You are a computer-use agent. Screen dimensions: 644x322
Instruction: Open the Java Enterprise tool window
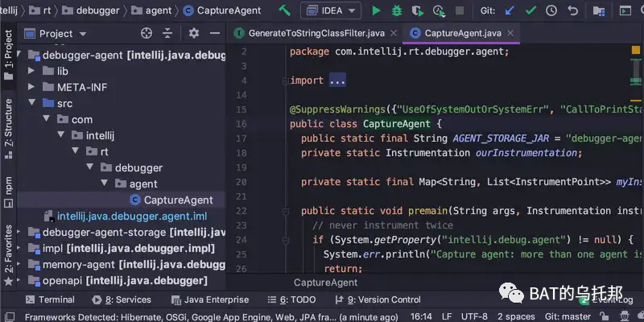(x=210, y=299)
